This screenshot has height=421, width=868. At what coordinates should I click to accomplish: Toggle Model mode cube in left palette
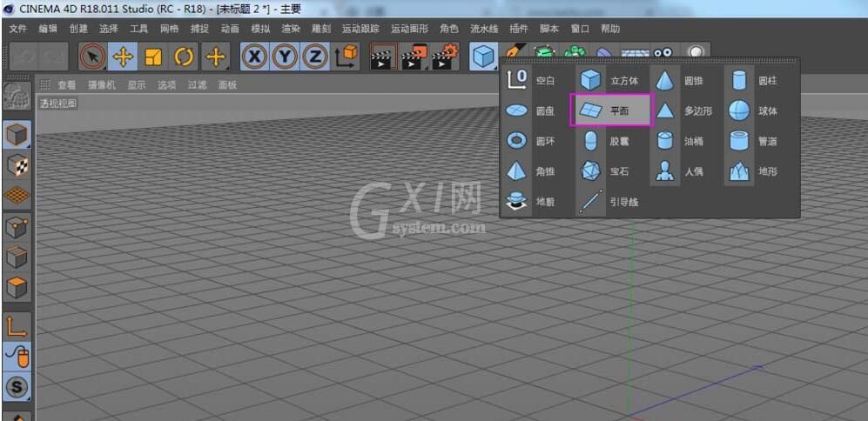pos(17,135)
